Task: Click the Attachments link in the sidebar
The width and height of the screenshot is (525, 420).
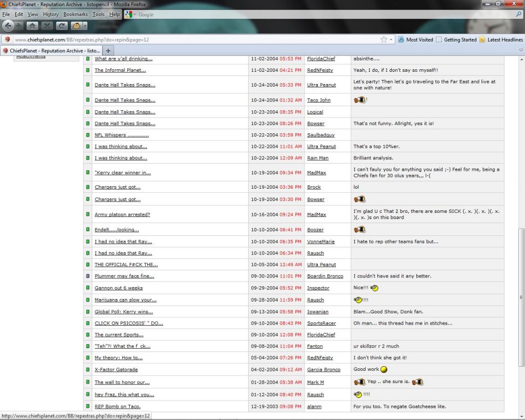Action: click(31, 56)
